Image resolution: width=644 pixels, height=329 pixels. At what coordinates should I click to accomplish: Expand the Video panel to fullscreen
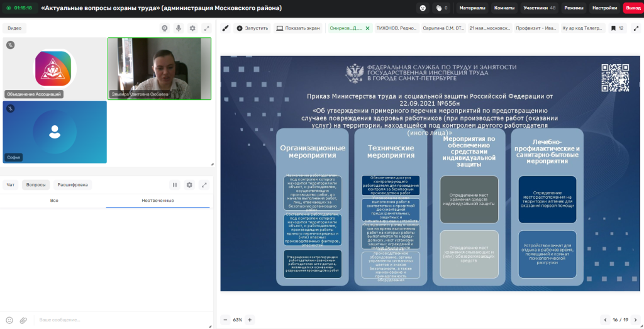pos(206,28)
